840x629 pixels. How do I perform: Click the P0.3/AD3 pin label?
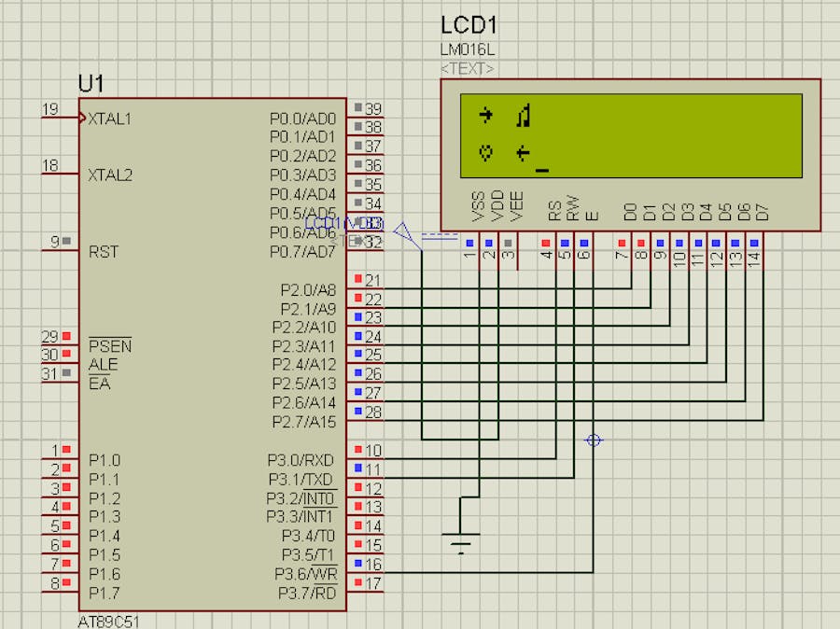pyautogui.click(x=302, y=175)
